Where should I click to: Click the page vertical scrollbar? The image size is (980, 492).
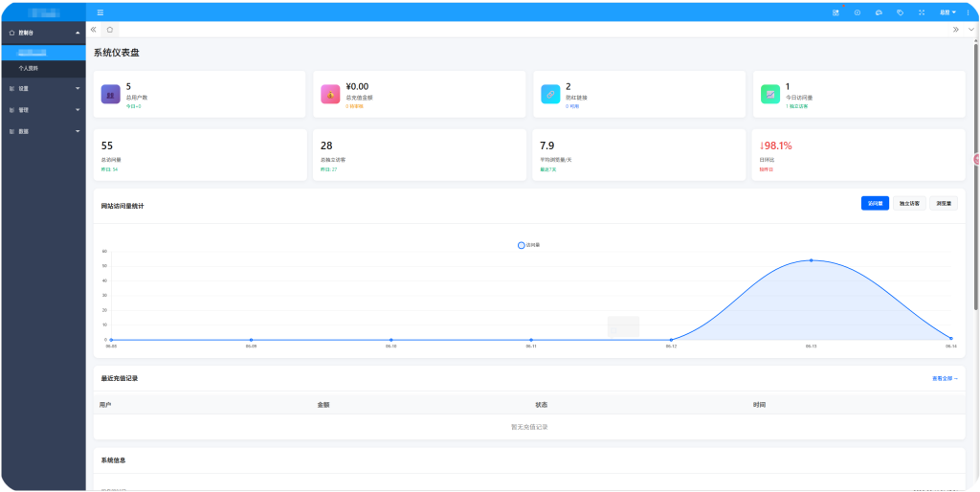click(975, 175)
